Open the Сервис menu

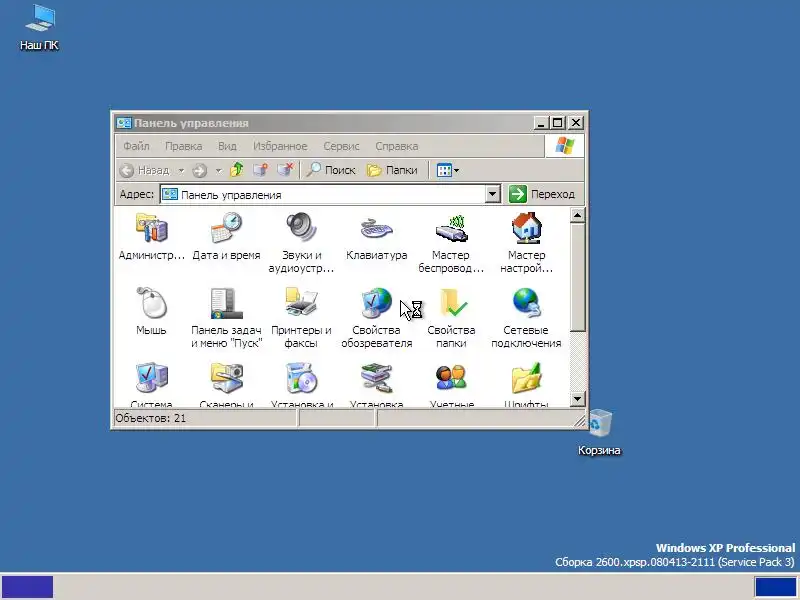point(341,146)
